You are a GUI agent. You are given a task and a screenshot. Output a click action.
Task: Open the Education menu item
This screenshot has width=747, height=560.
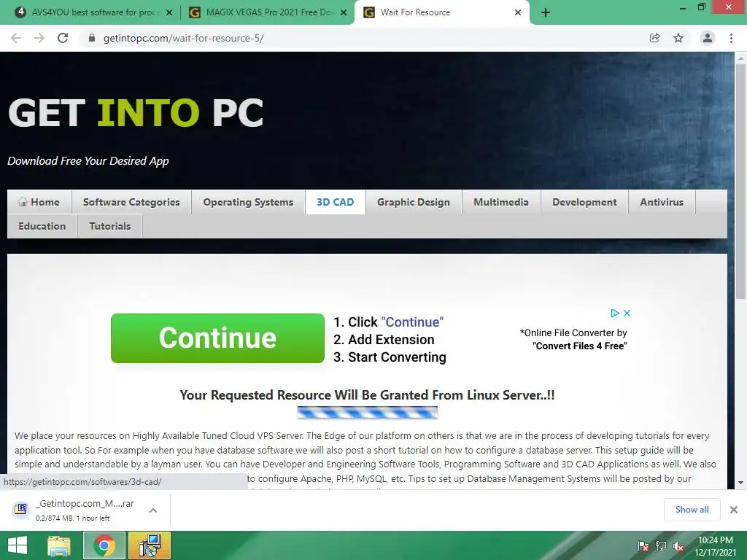(42, 226)
